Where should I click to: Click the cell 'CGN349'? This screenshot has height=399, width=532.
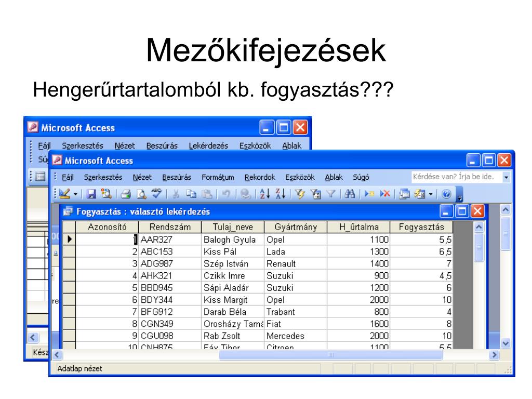pos(170,324)
